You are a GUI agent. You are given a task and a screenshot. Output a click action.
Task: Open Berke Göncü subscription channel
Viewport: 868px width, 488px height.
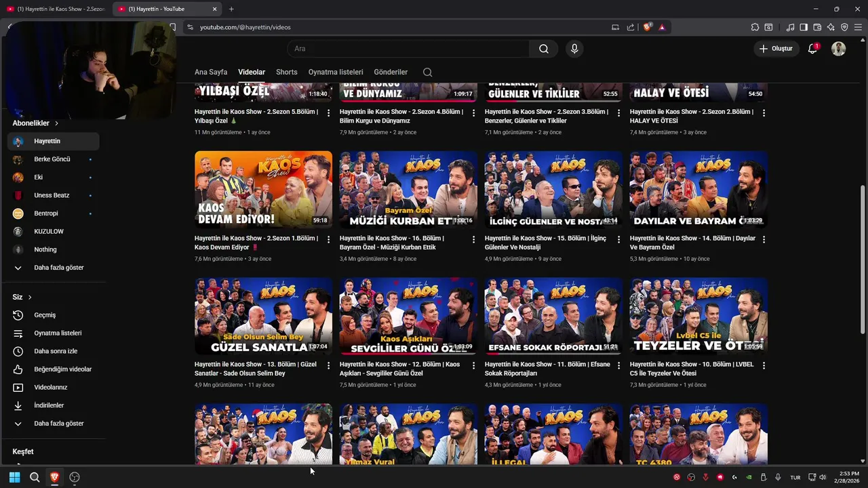click(53, 159)
